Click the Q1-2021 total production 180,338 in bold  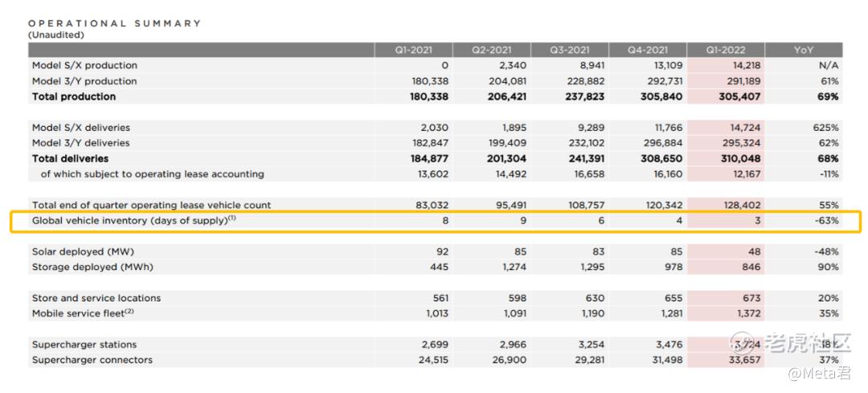[428, 96]
